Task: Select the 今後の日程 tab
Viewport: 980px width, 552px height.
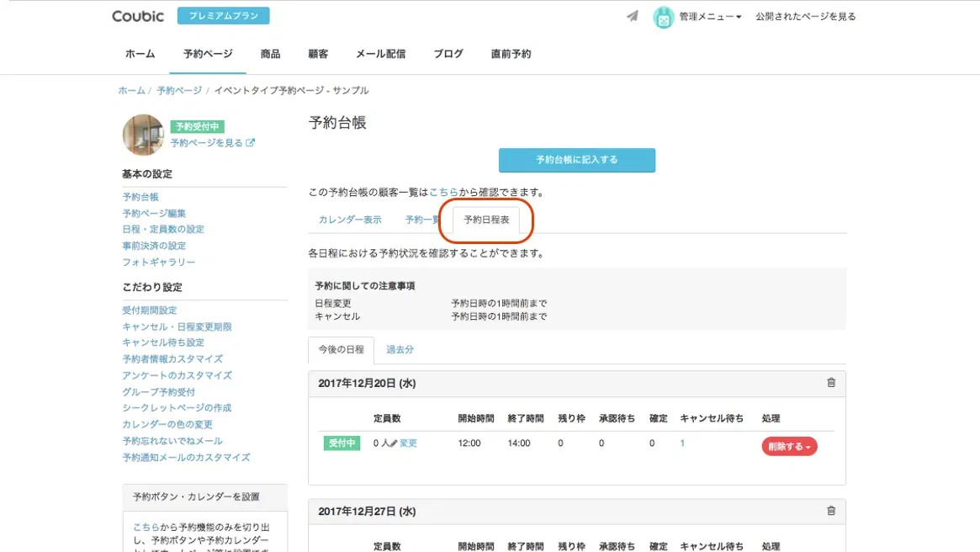Action: 342,349
